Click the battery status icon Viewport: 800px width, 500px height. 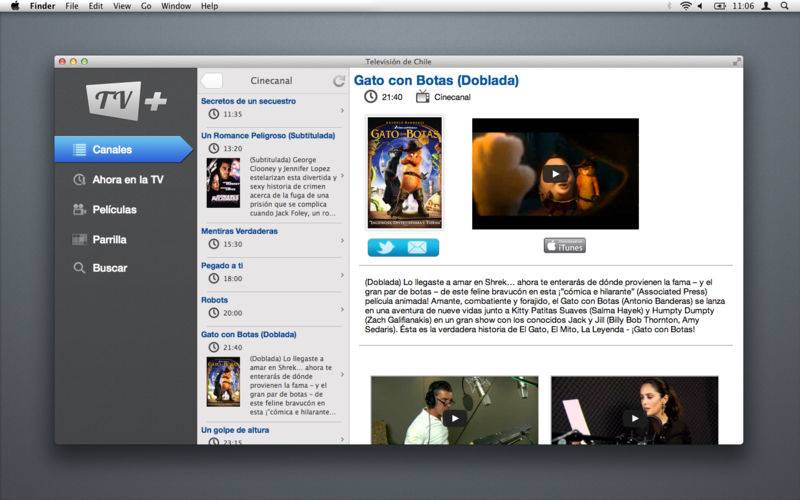click(719, 6)
